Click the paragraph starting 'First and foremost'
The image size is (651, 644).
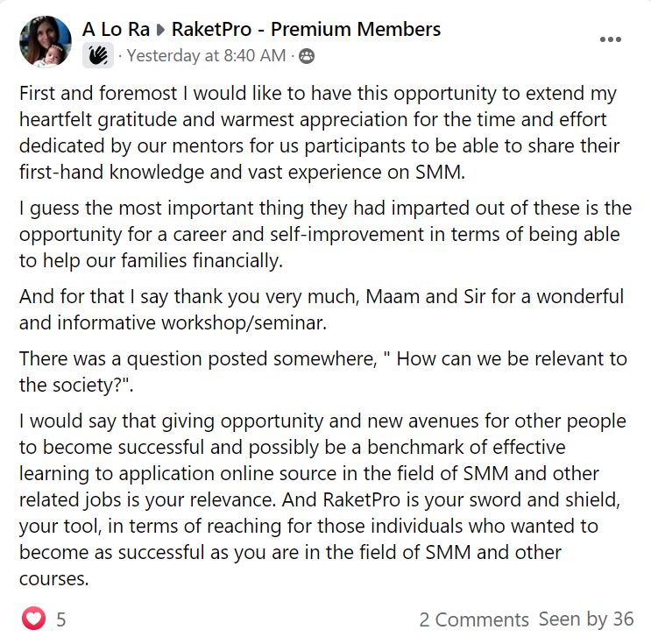(x=320, y=132)
